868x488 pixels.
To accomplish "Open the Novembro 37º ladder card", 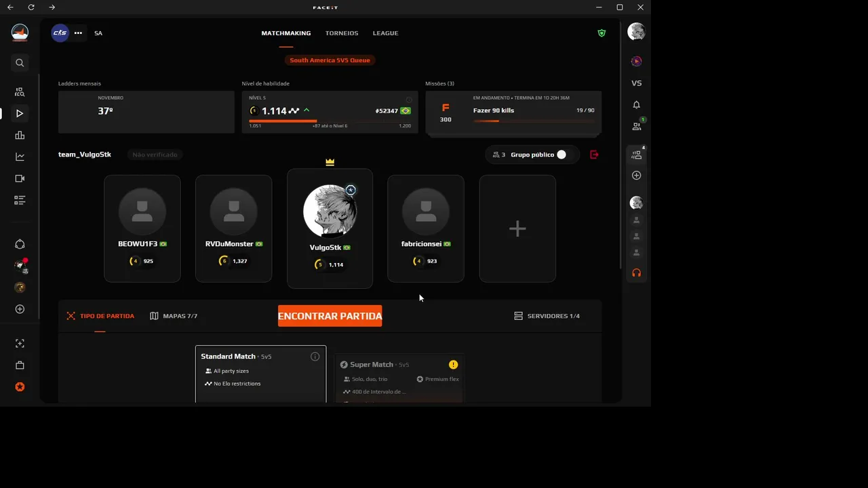I will pyautogui.click(x=146, y=112).
